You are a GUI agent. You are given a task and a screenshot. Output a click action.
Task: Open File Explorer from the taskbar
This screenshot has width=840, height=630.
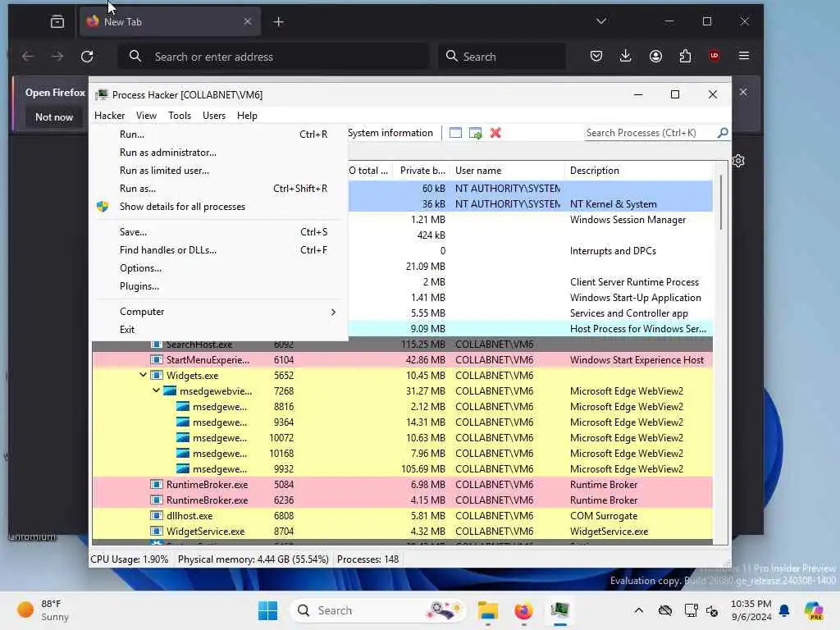(488, 610)
